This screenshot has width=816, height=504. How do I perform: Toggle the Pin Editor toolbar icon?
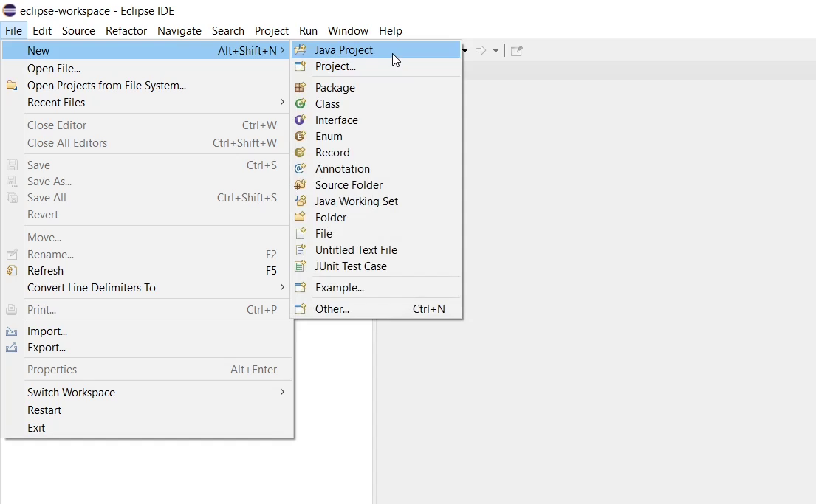516,50
